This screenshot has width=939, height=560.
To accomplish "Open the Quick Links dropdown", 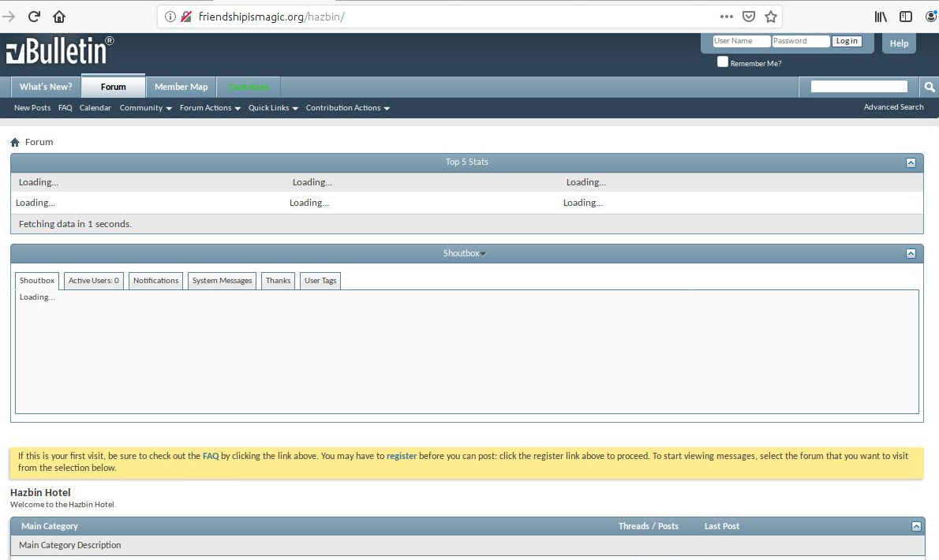I will (273, 108).
